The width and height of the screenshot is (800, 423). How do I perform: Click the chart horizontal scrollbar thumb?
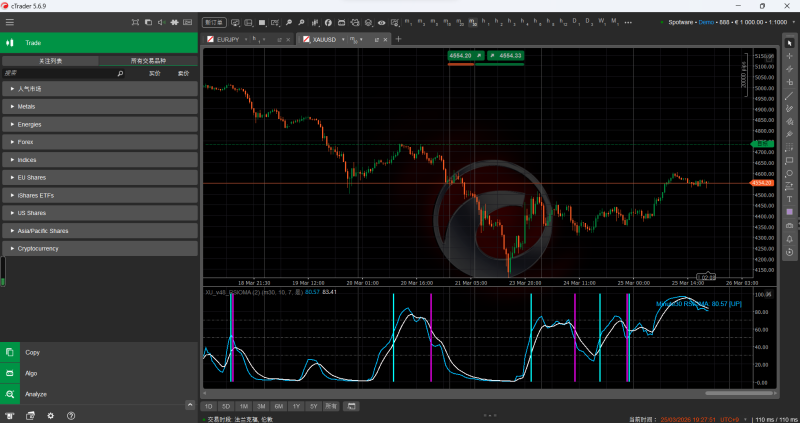[740, 393]
